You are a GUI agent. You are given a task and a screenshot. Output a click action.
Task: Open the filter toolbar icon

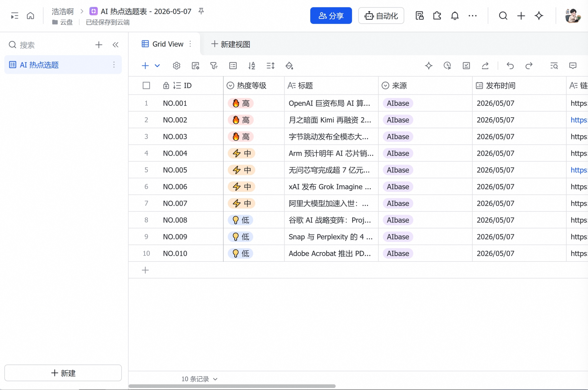tap(214, 66)
